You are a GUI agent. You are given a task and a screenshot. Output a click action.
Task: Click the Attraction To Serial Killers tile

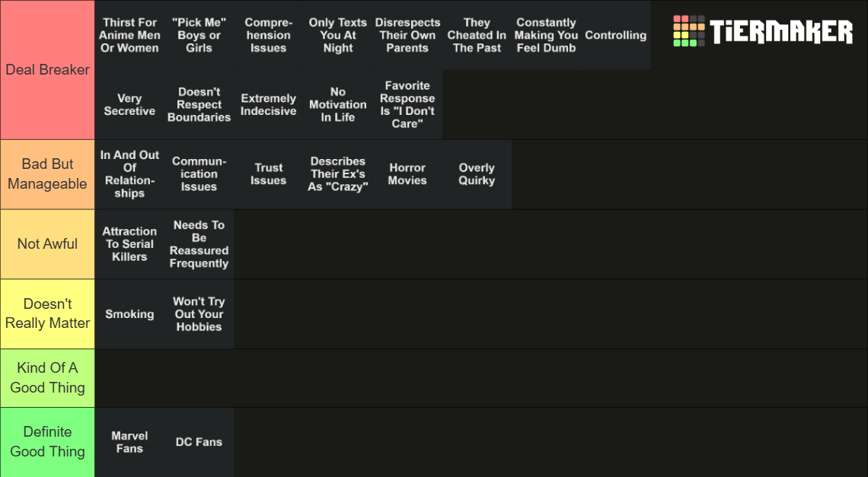point(129,244)
